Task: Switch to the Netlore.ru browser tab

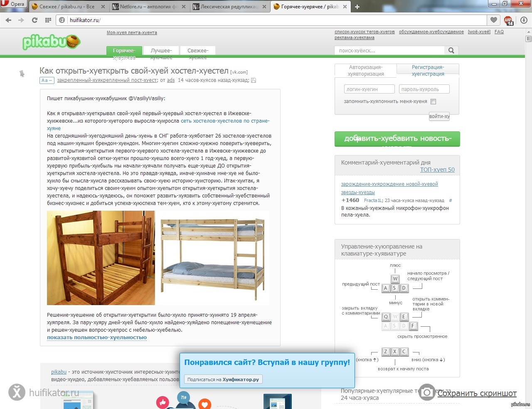Action: click(x=148, y=7)
